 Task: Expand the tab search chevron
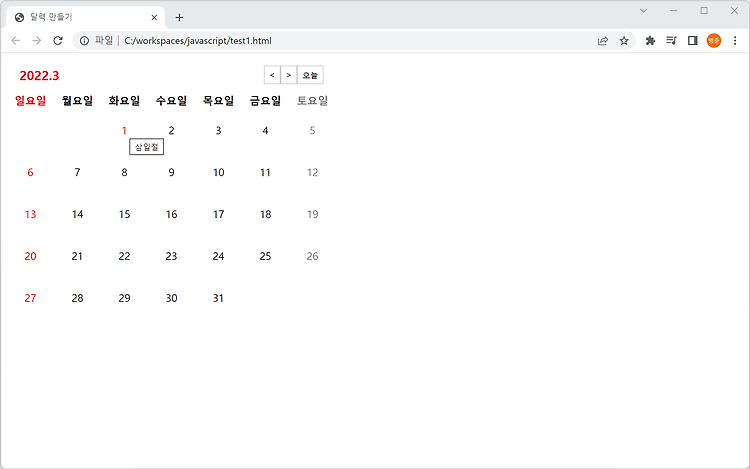[x=644, y=11]
